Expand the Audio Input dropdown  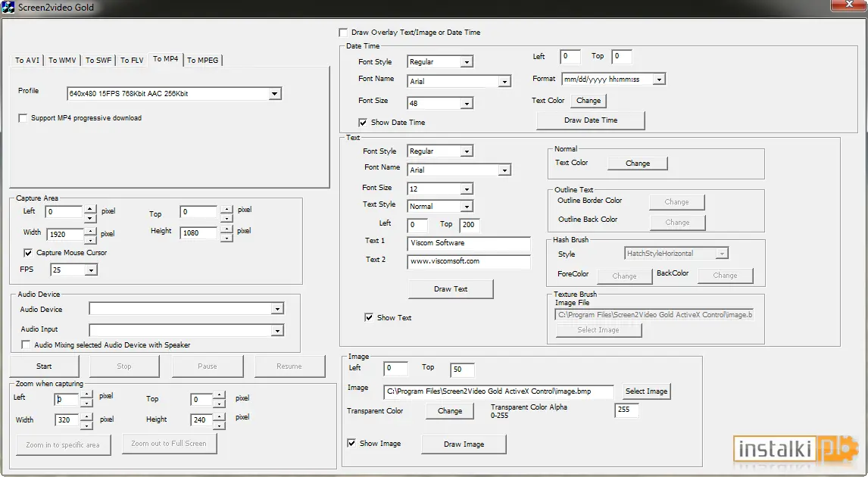coord(277,331)
